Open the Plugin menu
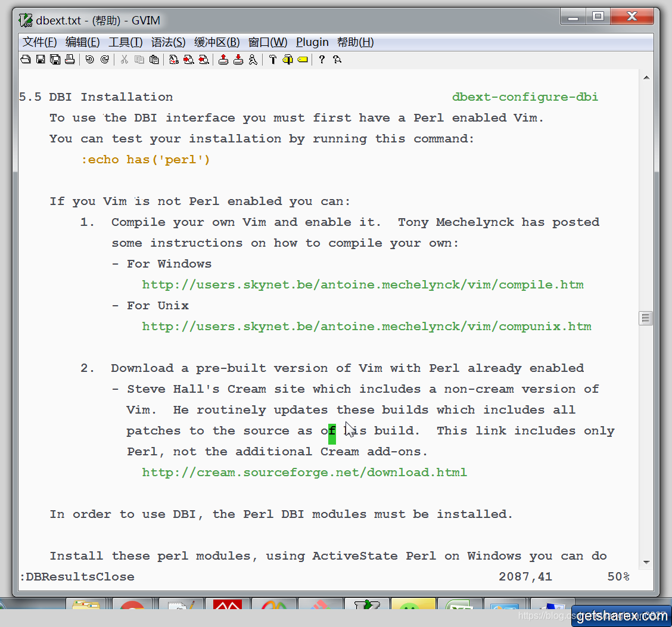 coord(312,42)
